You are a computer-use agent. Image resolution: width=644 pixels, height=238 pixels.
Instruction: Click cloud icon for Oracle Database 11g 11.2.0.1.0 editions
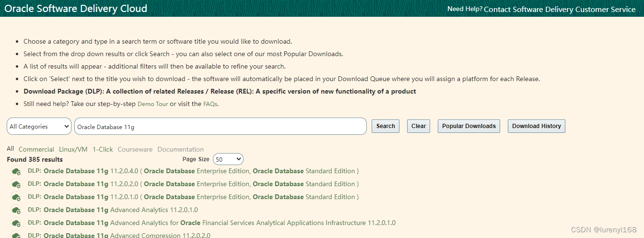tap(16, 197)
